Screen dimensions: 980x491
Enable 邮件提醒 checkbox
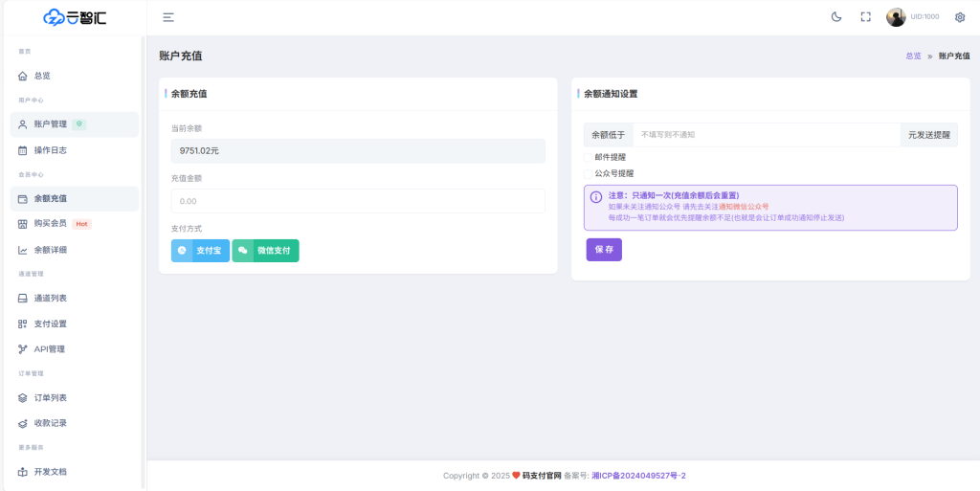[589, 157]
